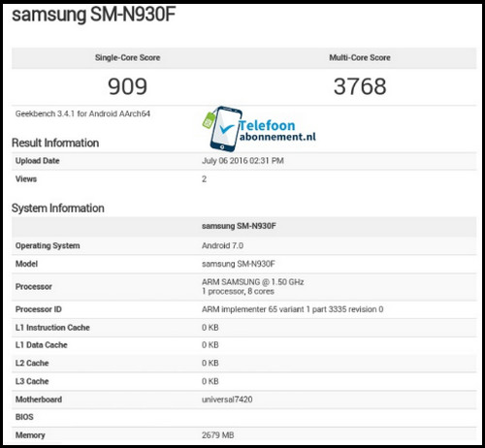
Task: Select '1 processor, 8 cores' text
Action: coord(238,291)
